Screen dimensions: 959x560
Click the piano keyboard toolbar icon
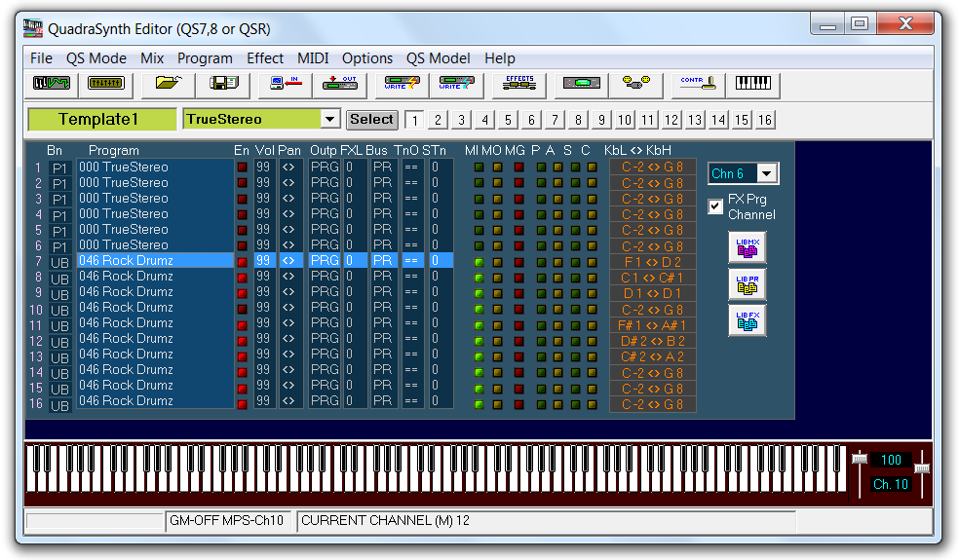(754, 85)
